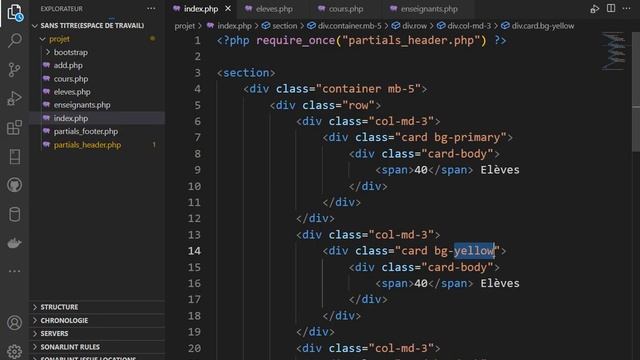Open Run and Debug view icon
640x360 pixels.
[15, 98]
